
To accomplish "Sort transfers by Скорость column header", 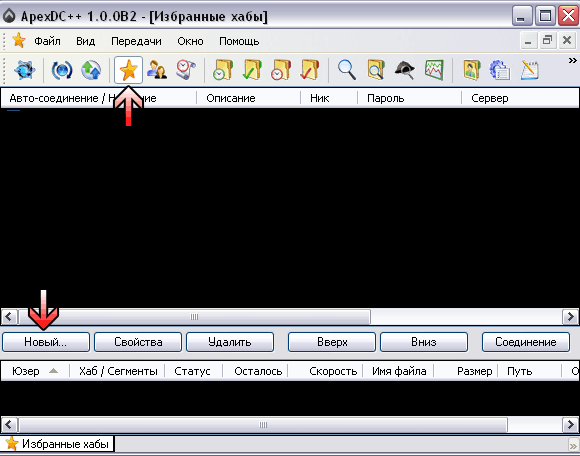I will (326, 371).
